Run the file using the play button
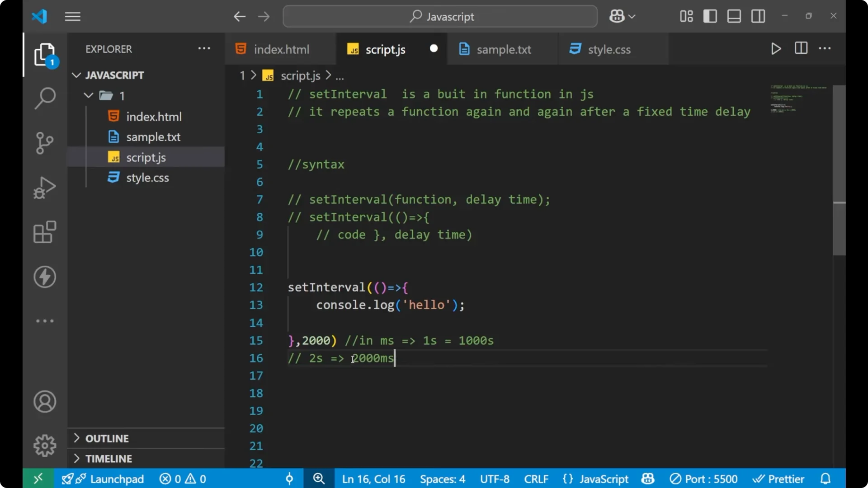Viewport: 868px width, 488px height. pyautogui.click(x=776, y=49)
